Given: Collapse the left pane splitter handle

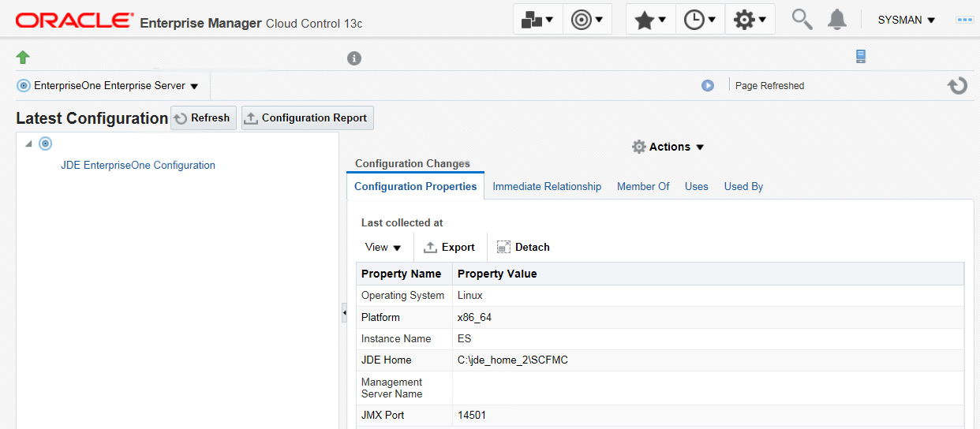Looking at the screenshot, I should 344,312.
